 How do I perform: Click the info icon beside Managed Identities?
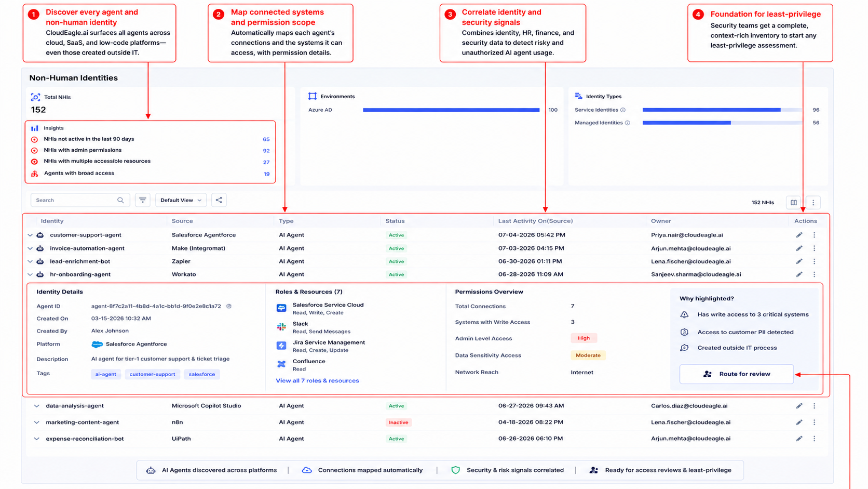tap(628, 123)
